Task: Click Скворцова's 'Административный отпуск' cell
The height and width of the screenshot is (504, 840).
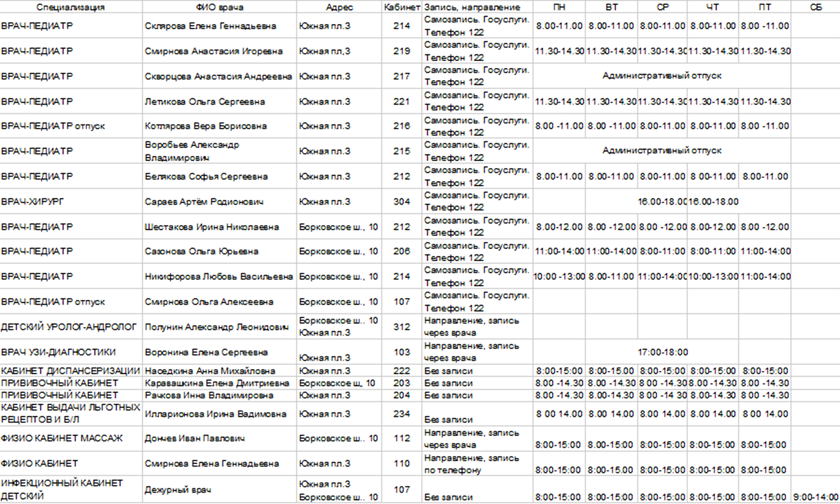Action: pos(662,76)
